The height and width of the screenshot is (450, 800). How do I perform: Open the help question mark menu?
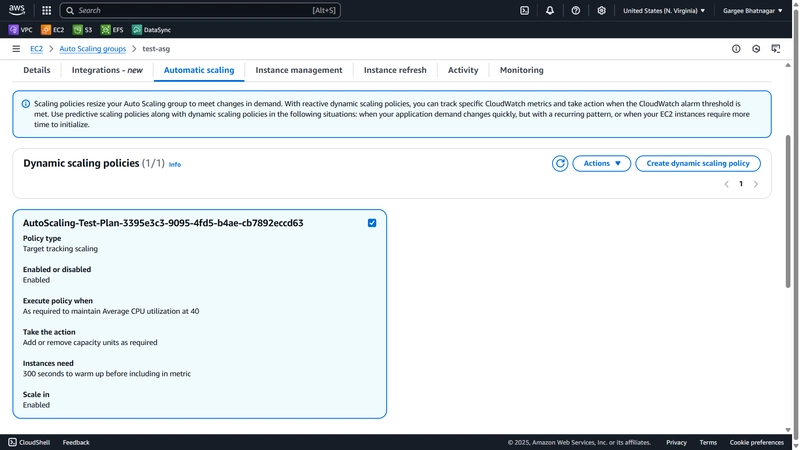click(x=576, y=10)
